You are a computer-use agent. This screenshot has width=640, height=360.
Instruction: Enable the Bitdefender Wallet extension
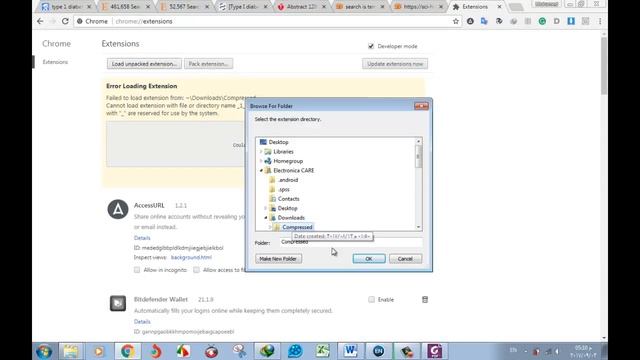[371, 300]
